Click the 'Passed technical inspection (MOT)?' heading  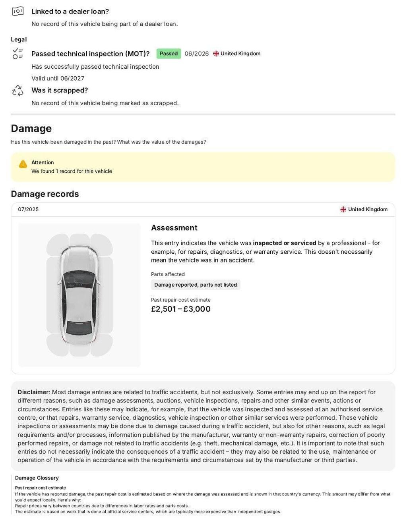pos(91,54)
